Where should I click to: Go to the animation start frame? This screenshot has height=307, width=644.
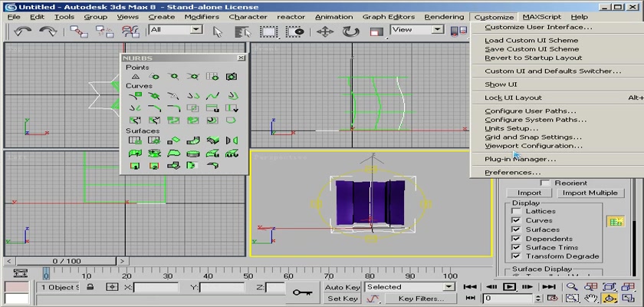[x=470, y=287]
